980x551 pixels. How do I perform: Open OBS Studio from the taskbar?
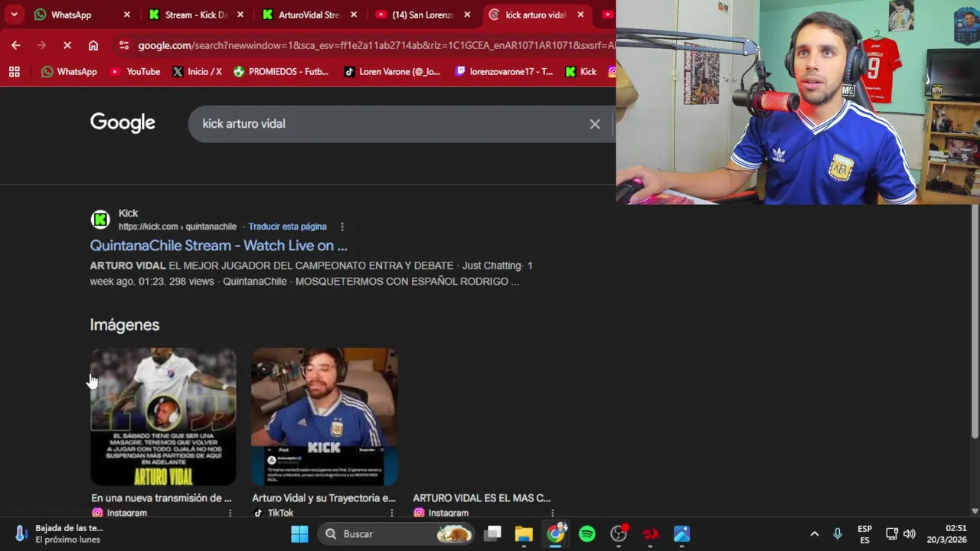[x=619, y=533]
